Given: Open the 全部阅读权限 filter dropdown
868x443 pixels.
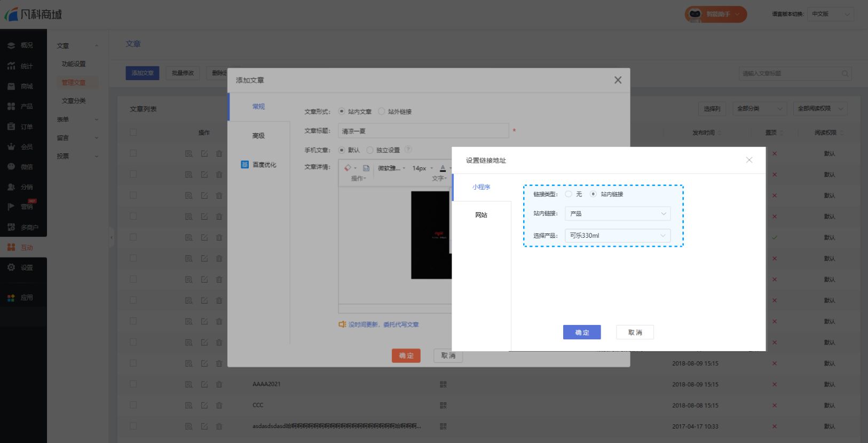Looking at the screenshot, I should [820, 108].
